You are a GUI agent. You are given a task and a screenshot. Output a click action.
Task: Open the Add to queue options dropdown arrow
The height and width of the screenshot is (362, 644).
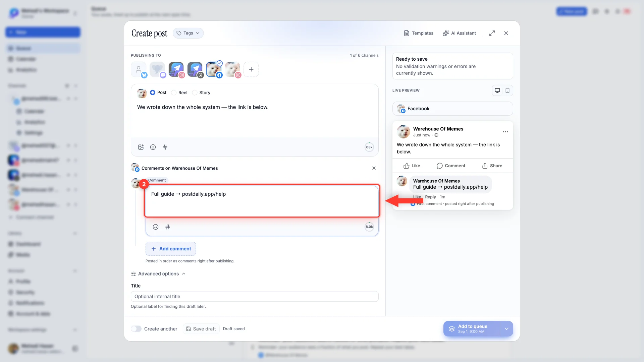click(x=506, y=329)
